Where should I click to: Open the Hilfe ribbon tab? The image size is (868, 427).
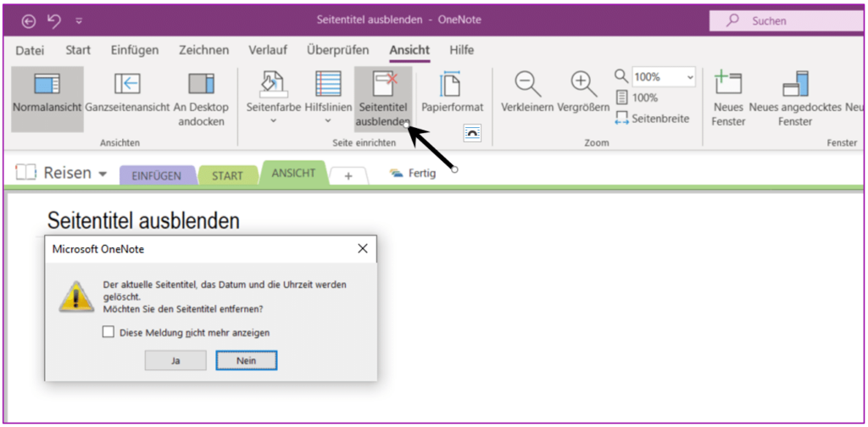(x=462, y=50)
